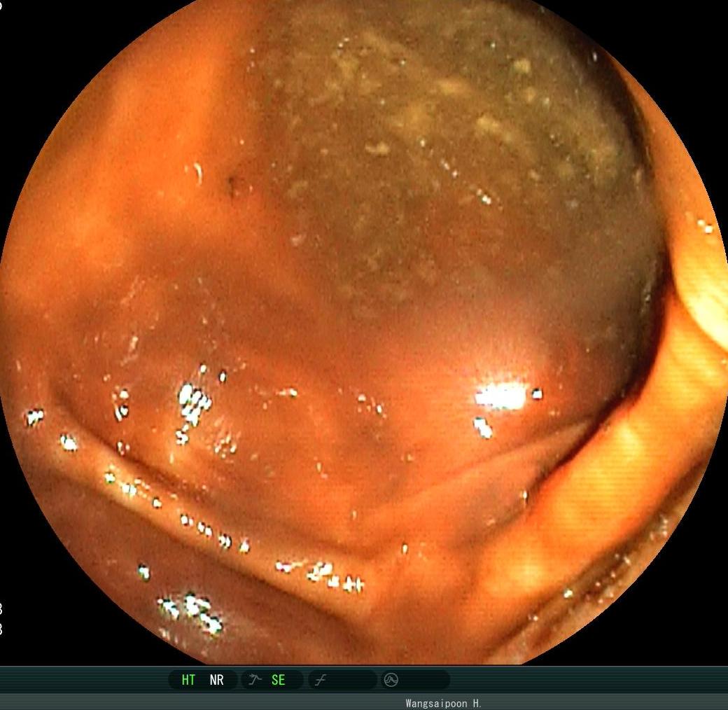Image resolution: width=728 pixels, height=710 pixels.
Task: Click the green HT indicator
Action: [x=188, y=680]
